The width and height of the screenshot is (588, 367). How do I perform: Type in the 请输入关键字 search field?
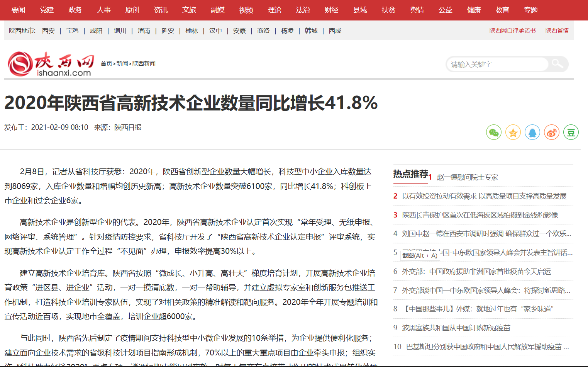coord(496,64)
